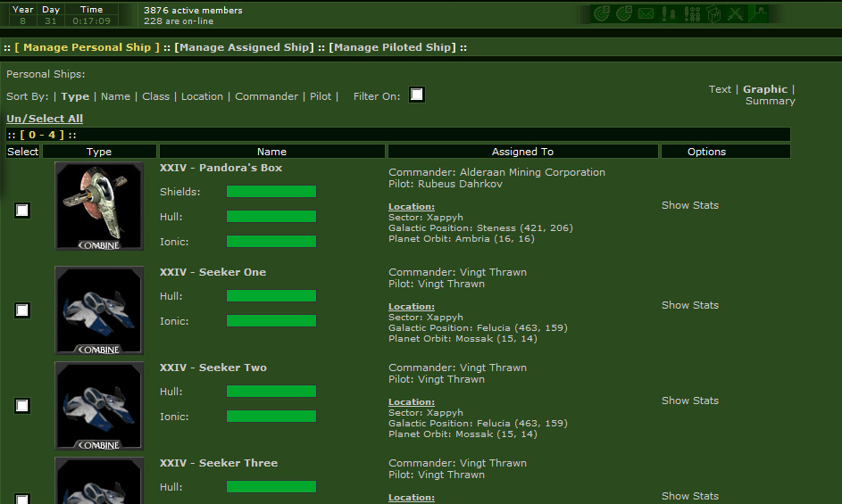This screenshot has width=842, height=504.
Task: Click Seeker One Hull bar
Action: tap(271, 296)
